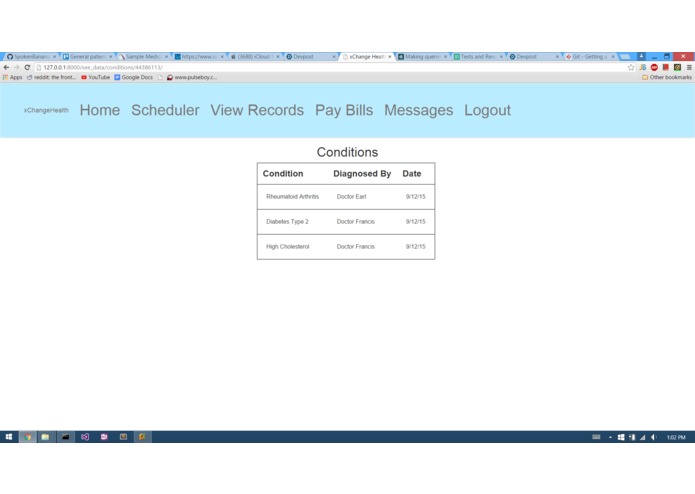This screenshot has height=494, width=695.
Task: Open the Google Docs bookmark
Action: pyautogui.click(x=133, y=77)
